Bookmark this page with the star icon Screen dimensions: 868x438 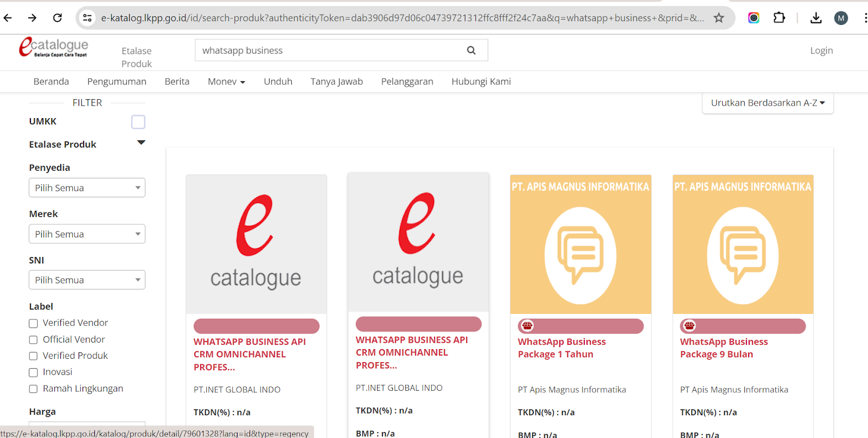pyautogui.click(x=719, y=18)
